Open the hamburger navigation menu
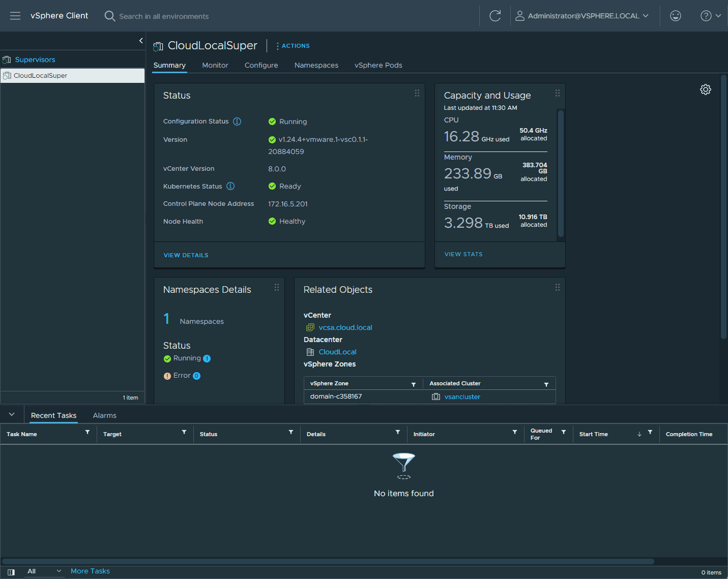The image size is (728, 579). pos(15,16)
